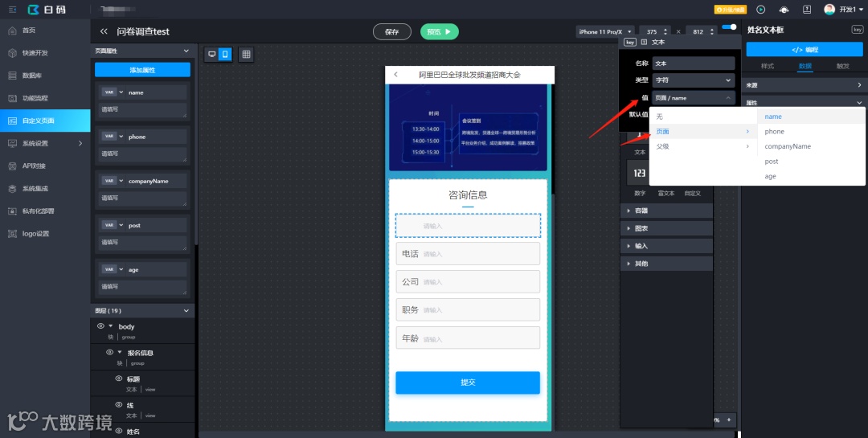Hide the 线 layer
The width and height of the screenshot is (868, 438).
(x=118, y=405)
